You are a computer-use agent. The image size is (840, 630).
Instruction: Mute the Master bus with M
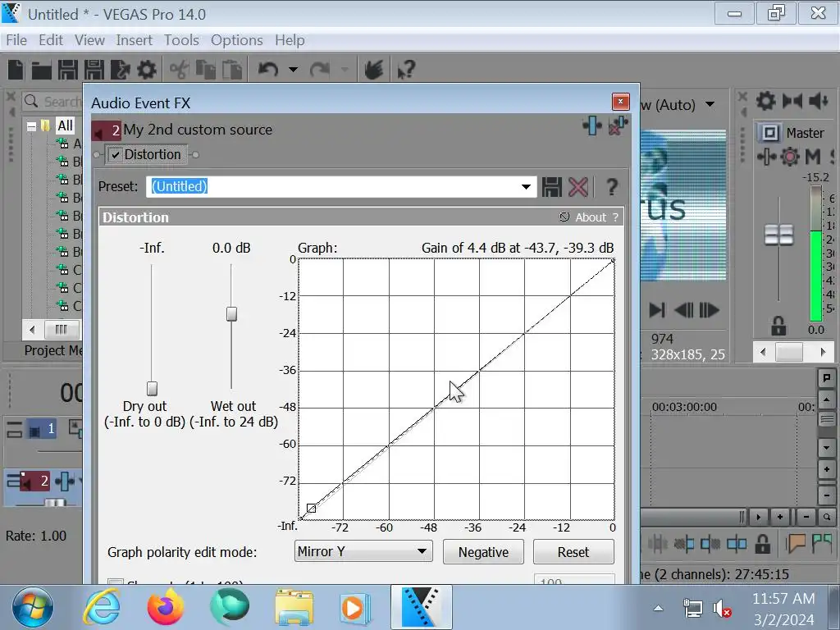813,157
